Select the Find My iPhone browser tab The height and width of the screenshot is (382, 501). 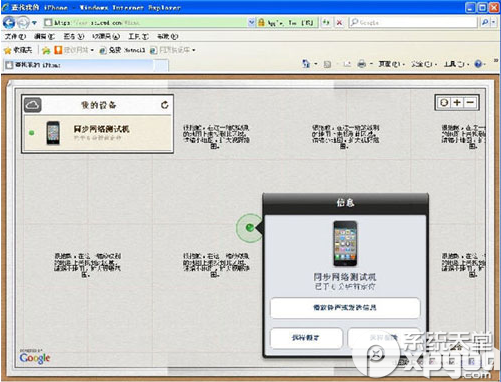point(79,65)
